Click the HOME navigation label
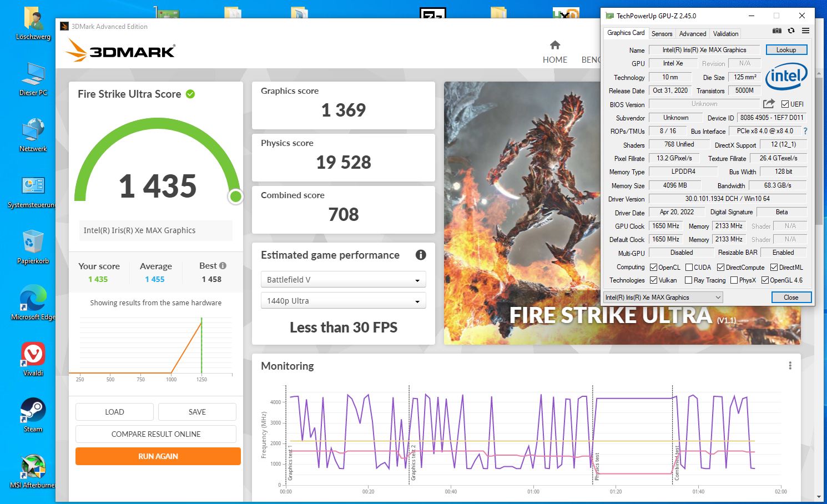Image resolution: width=827 pixels, height=504 pixels. click(555, 59)
